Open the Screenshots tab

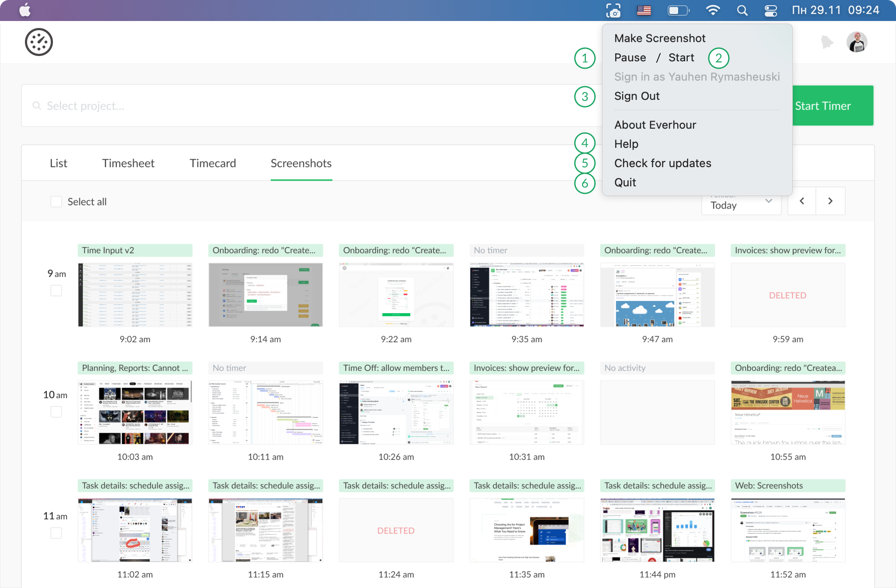point(301,163)
